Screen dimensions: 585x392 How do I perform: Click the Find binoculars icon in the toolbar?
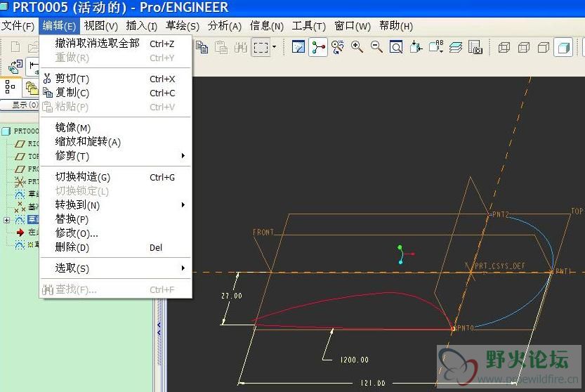pyautogui.click(x=241, y=47)
